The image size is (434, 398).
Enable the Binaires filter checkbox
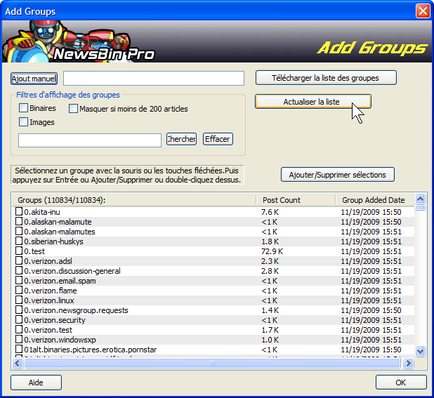pyautogui.click(x=23, y=108)
